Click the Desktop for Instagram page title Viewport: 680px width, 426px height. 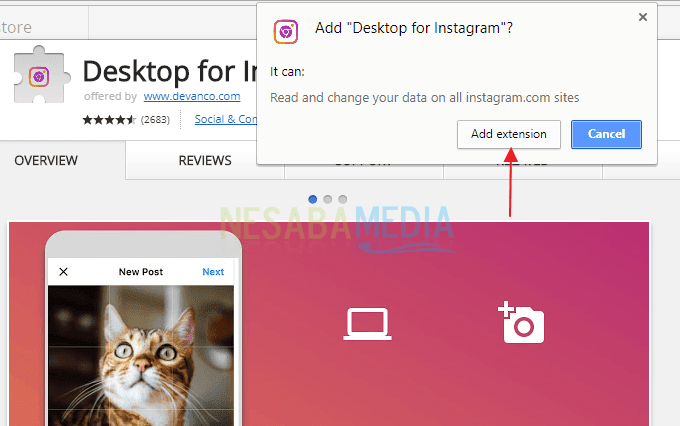170,71
